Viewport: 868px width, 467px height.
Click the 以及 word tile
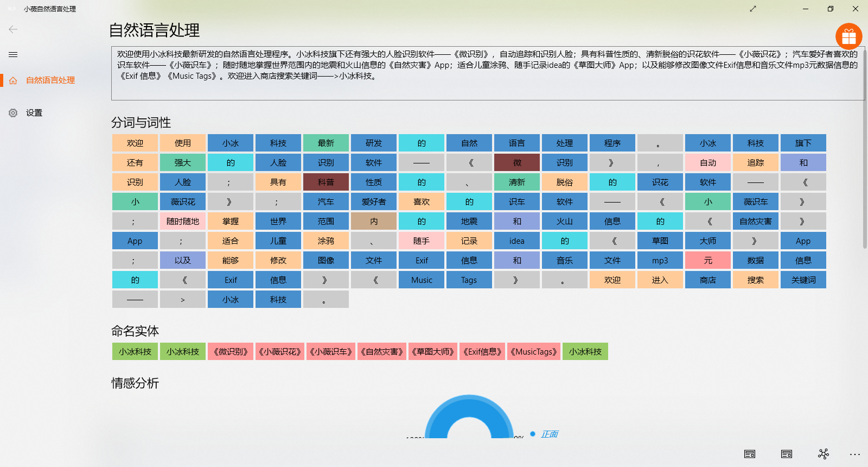pos(183,260)
